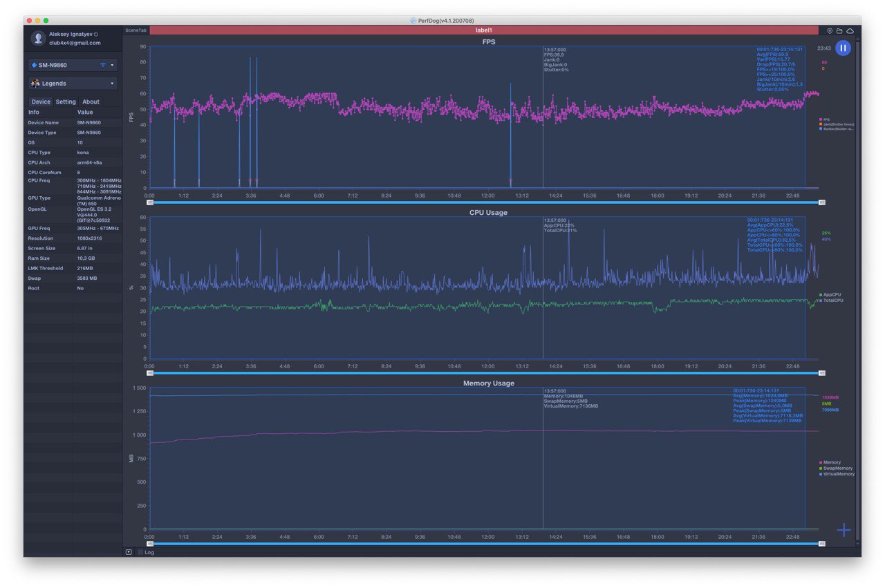Toggle the Stutter(Stutter rate) legend item
The width and height of the screenshot is (885, 588).
(x=837, y=129)
